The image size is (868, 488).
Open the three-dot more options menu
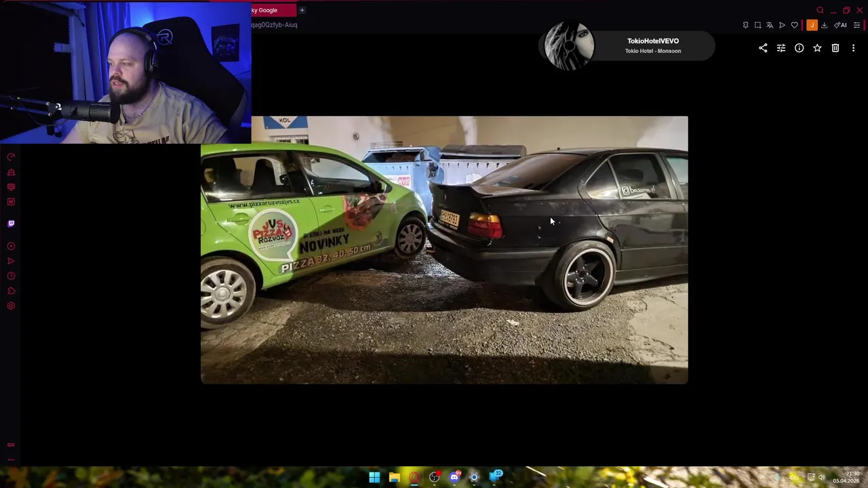coord(853,48)
